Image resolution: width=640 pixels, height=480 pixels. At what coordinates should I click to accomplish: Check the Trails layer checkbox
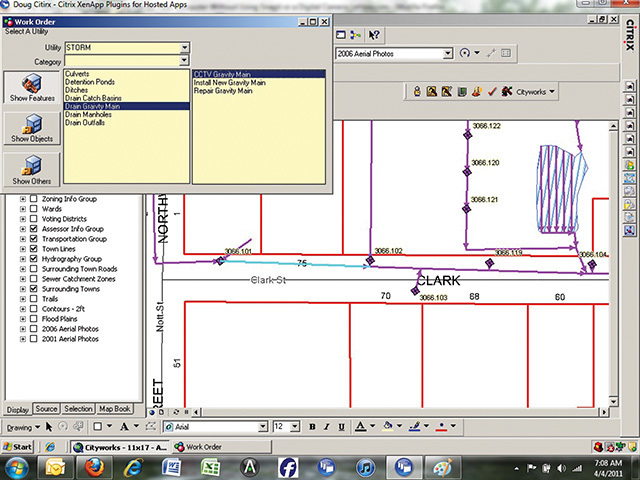click(x=34, y=298)
